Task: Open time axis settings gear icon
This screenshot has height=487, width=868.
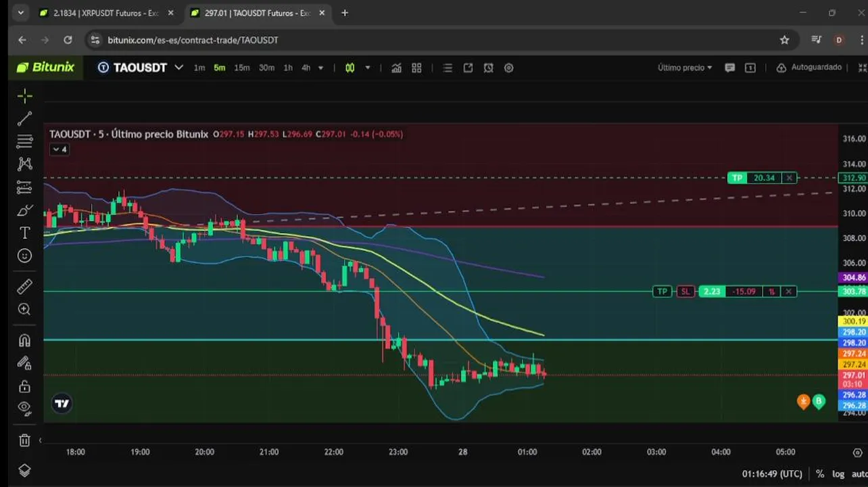Action: coord(858,452)
